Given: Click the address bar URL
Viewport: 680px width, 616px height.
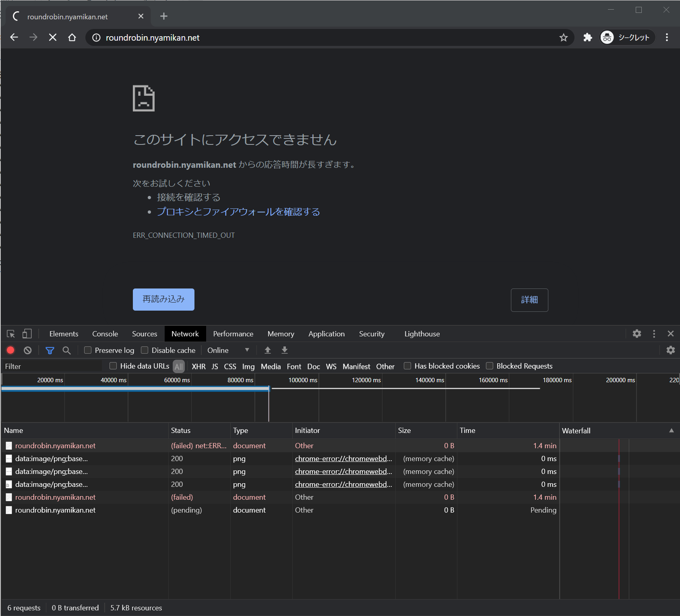Looking at the screenshot, I should 153,37.
